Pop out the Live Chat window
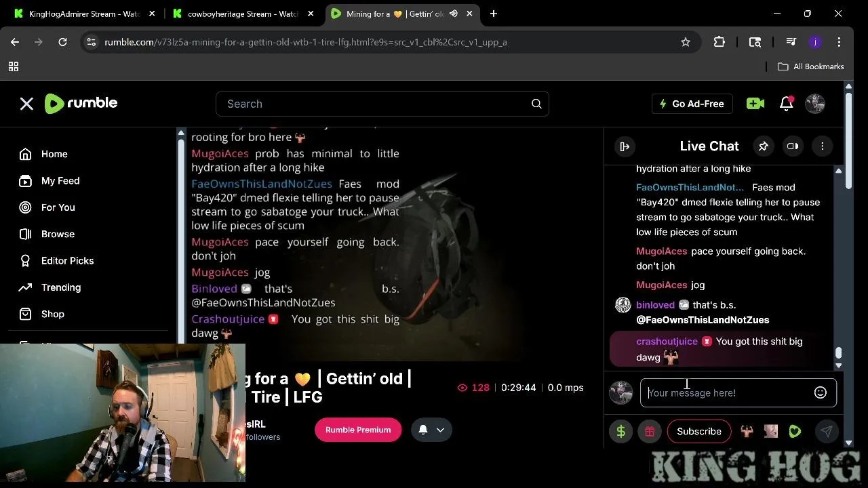The image size is (868, 488). [792, 146]
